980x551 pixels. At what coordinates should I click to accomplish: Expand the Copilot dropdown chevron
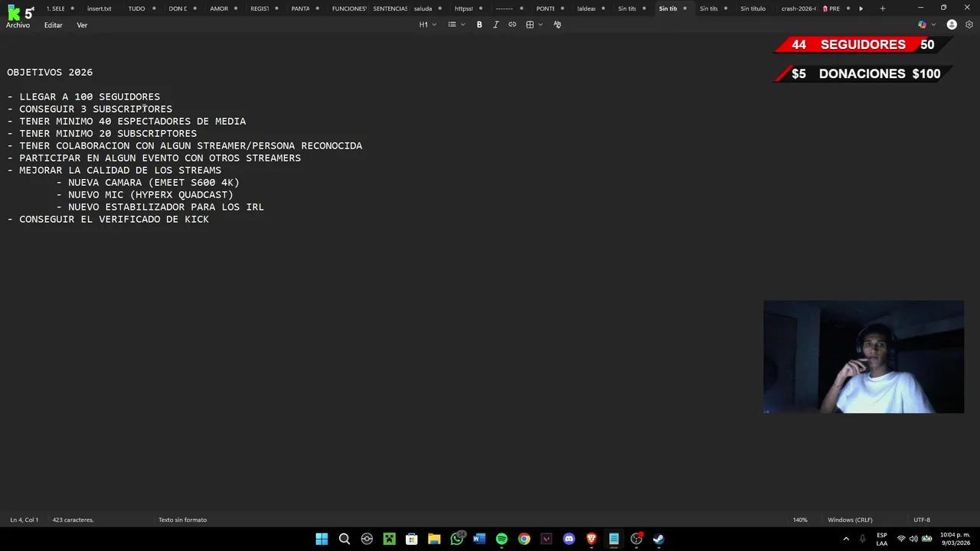point(933,24)
